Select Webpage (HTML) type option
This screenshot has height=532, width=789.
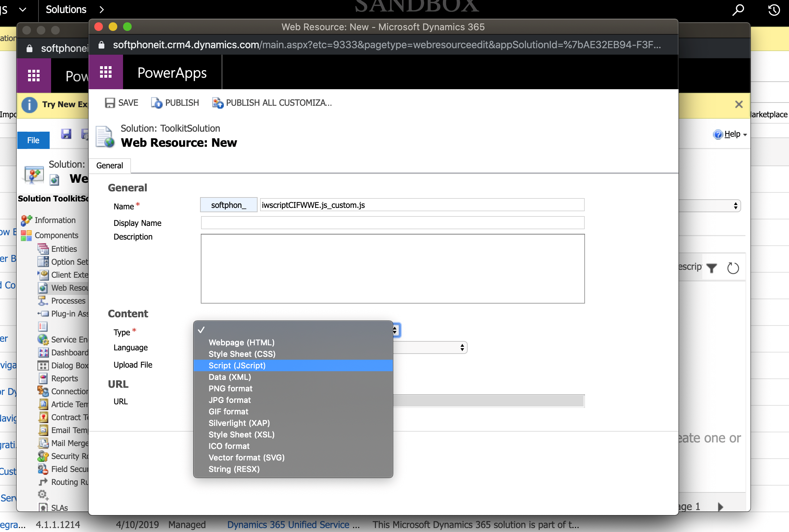click(x=293, y=342)
